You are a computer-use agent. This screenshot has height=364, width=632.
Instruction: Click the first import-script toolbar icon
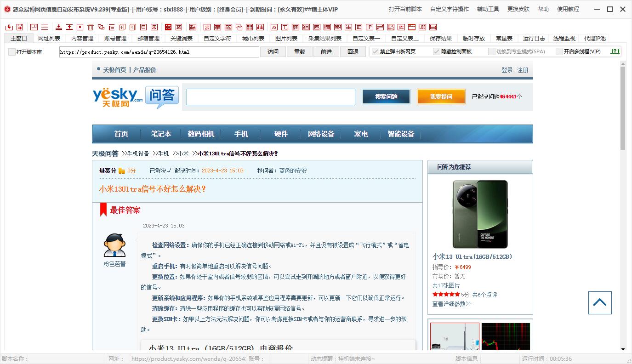9,27
